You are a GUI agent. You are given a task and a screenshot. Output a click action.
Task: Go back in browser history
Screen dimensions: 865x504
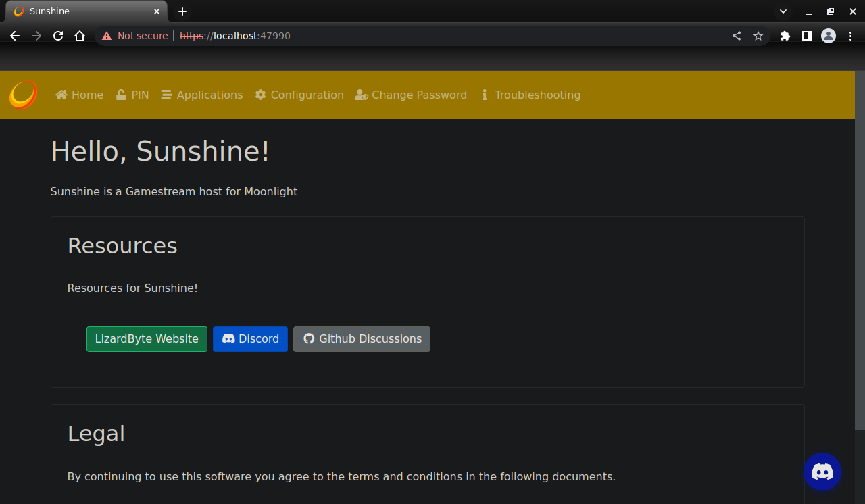[15, 36]
